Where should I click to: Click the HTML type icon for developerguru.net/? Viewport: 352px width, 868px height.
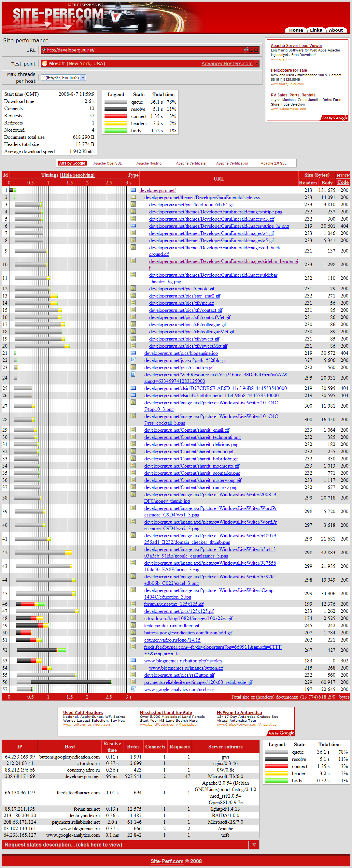coord(133,190)
